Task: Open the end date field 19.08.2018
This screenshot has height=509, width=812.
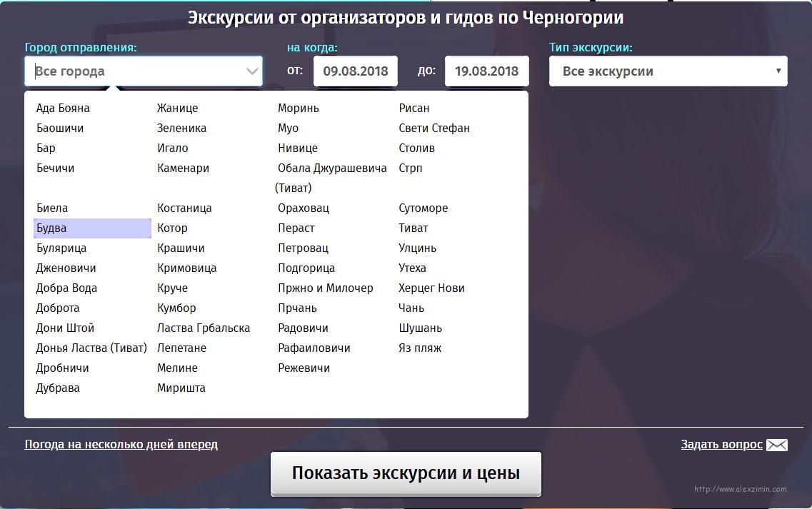Action: pyautogui.click(x=487, y=71)
